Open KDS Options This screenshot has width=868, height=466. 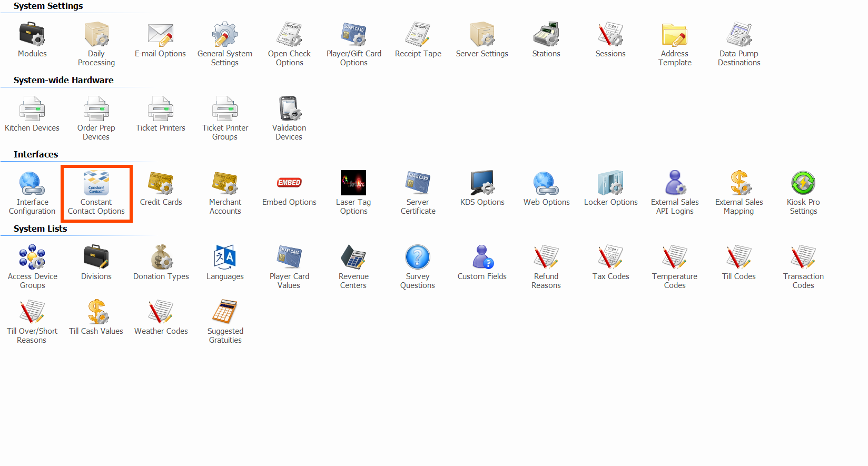(482, 183)
